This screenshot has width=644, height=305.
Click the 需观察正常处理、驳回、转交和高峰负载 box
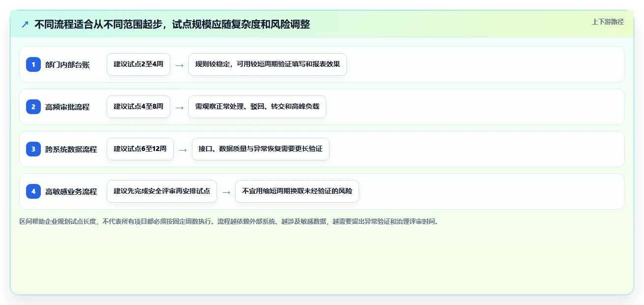click(x=257, y=107)
